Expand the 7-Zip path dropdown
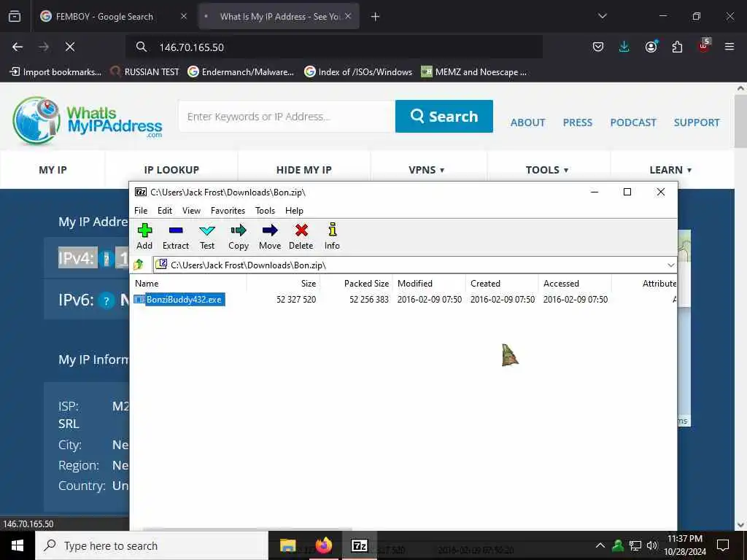Viewport: 747px width, 560px height. coord(671,265)
